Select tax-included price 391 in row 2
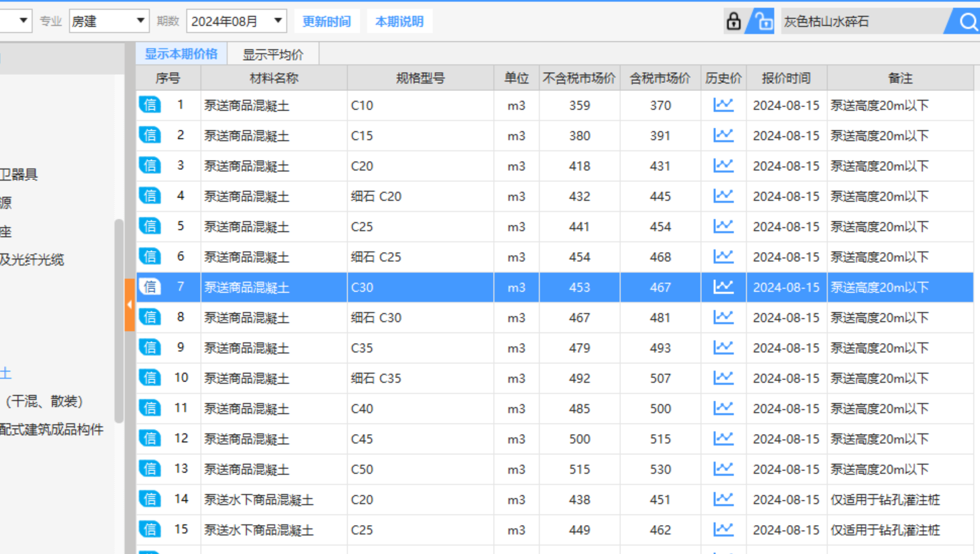 (x=660, y=135)
